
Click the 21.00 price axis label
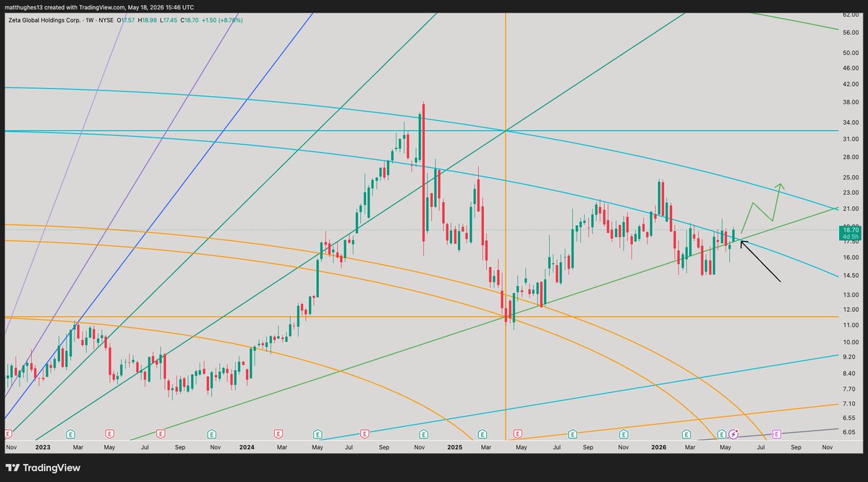[x=849, y=208]
